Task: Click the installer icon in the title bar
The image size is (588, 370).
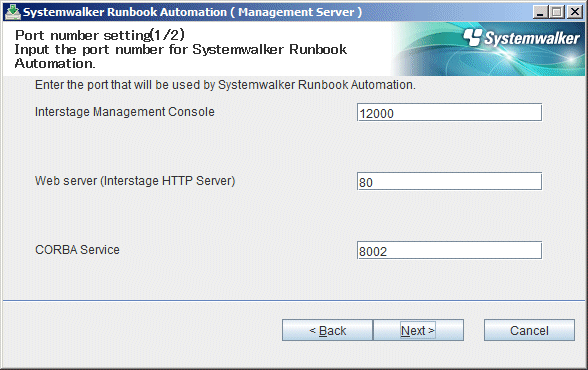Action: pos(12,12)
